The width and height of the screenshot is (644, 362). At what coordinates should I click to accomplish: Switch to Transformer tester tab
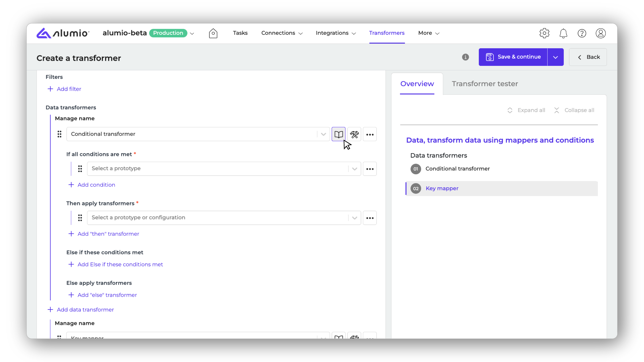tap(485, 84)
